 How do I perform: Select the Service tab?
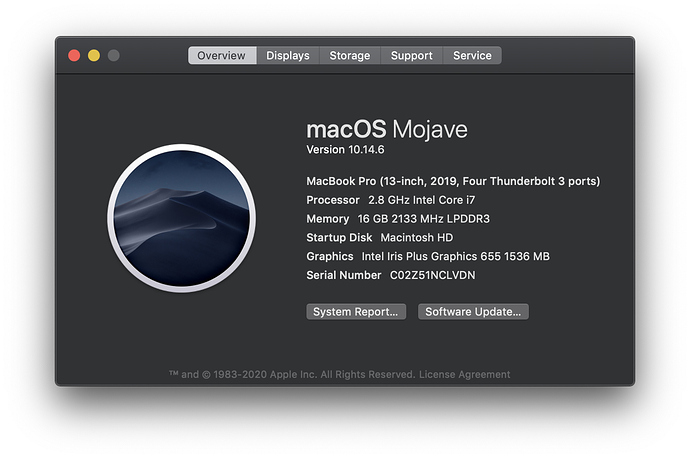coord(472,55)
